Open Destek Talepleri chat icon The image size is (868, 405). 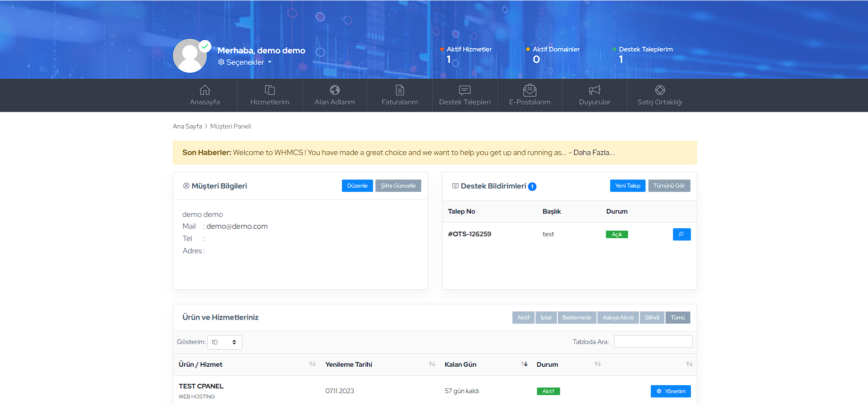[x=465, y=90]
